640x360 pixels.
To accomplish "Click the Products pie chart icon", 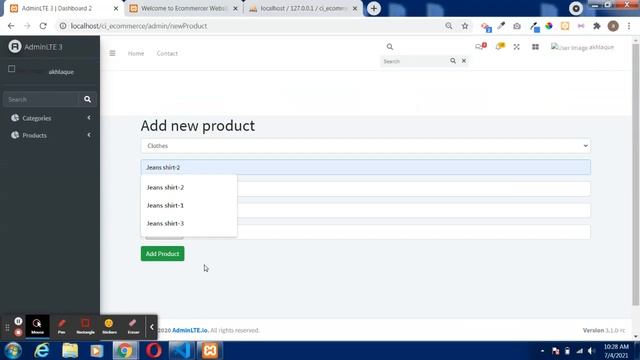I will pos(15,135).
